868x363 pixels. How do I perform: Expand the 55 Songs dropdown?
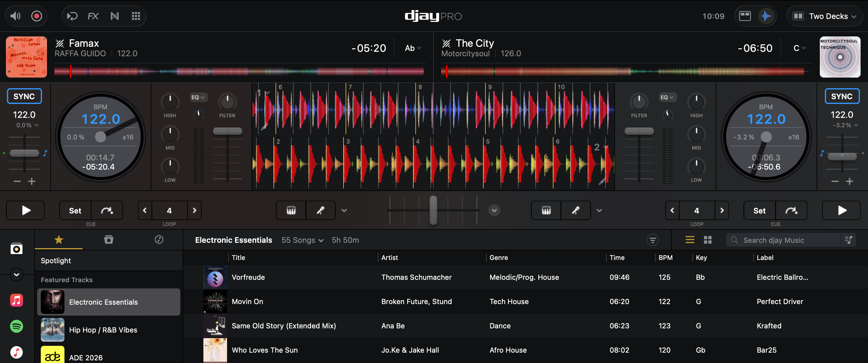(302, 240)
